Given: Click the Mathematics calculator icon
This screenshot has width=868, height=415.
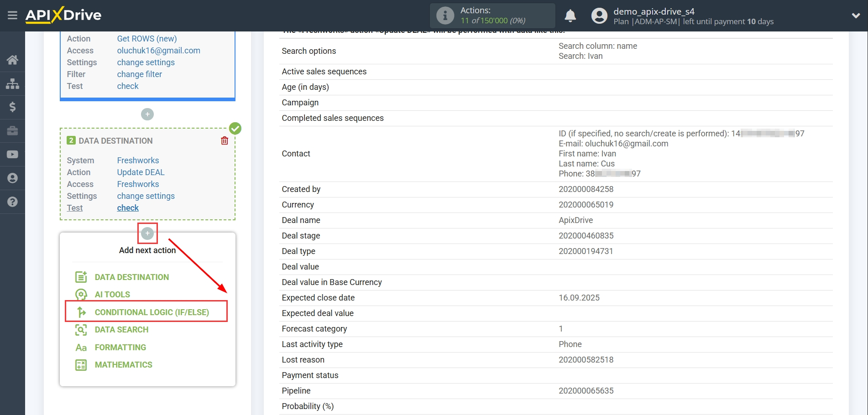Looking at the screenshot, I should click(81, 365).
